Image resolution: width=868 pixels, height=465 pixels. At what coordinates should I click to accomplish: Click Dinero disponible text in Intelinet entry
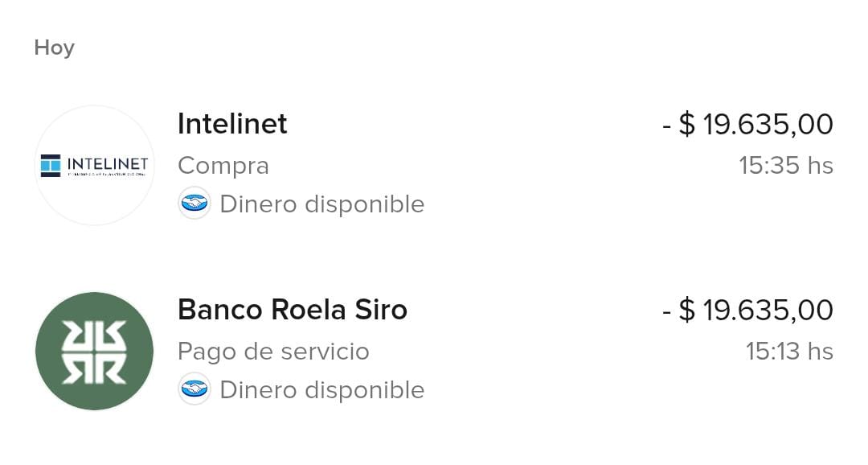click(x=321, y=204)
